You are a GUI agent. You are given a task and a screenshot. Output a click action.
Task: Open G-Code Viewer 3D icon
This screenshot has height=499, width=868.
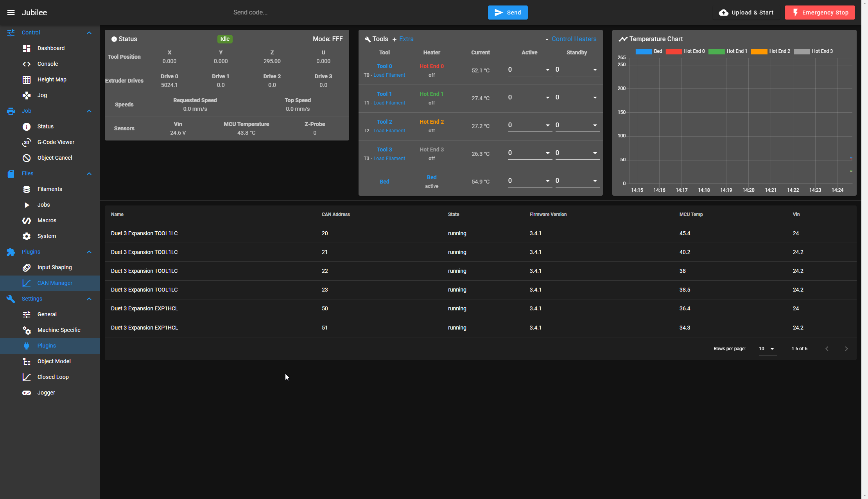[27, 142]
